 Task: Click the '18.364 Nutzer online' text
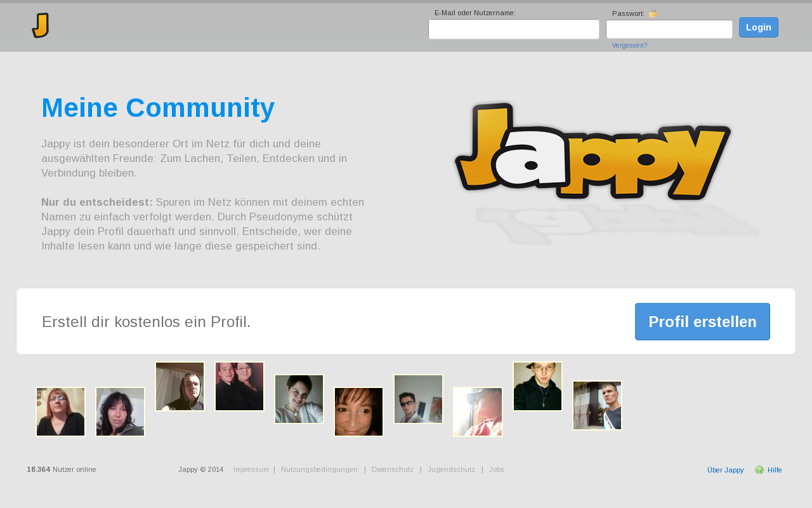(62, 470)
